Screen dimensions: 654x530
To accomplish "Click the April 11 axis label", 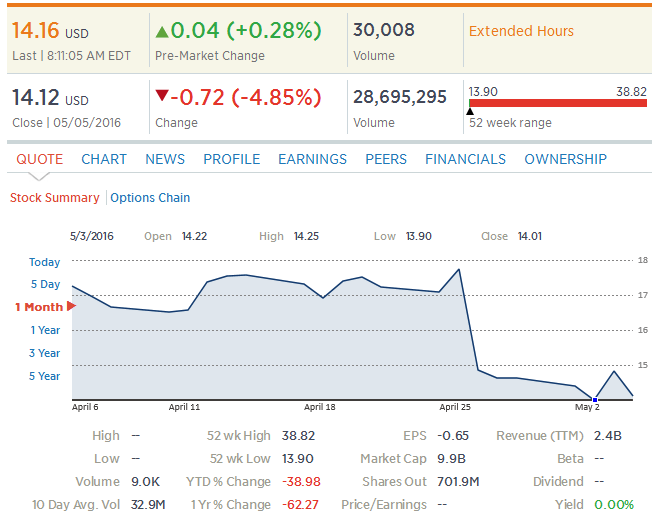I will pos(184,407).
